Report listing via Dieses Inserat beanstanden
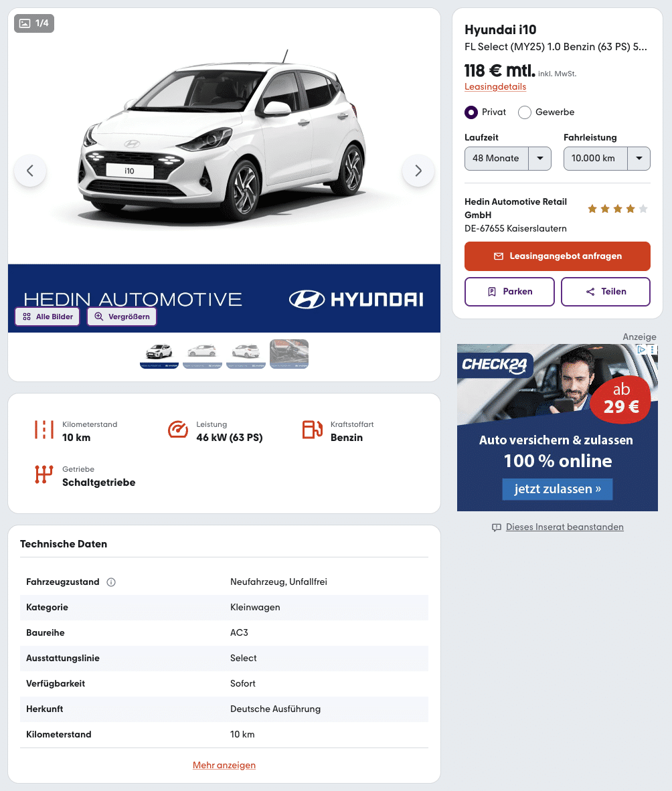 click(564, 527)
